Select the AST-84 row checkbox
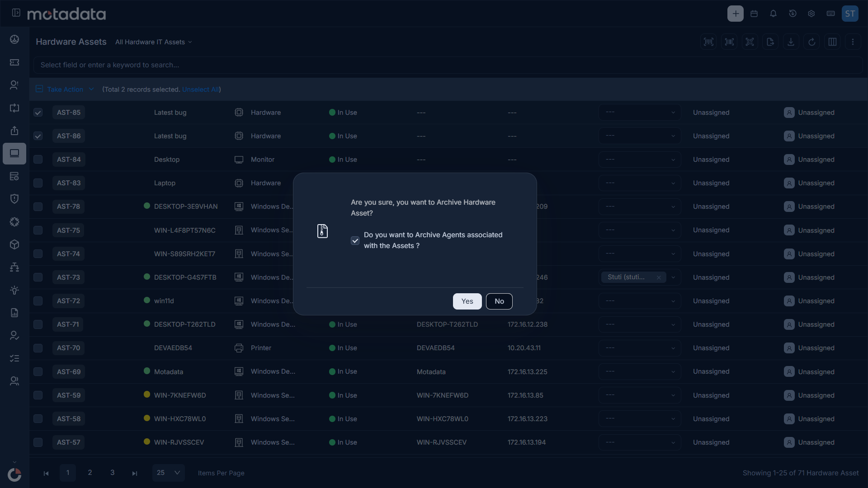Screen dimensions: 868x488 (x=38, y=160)
